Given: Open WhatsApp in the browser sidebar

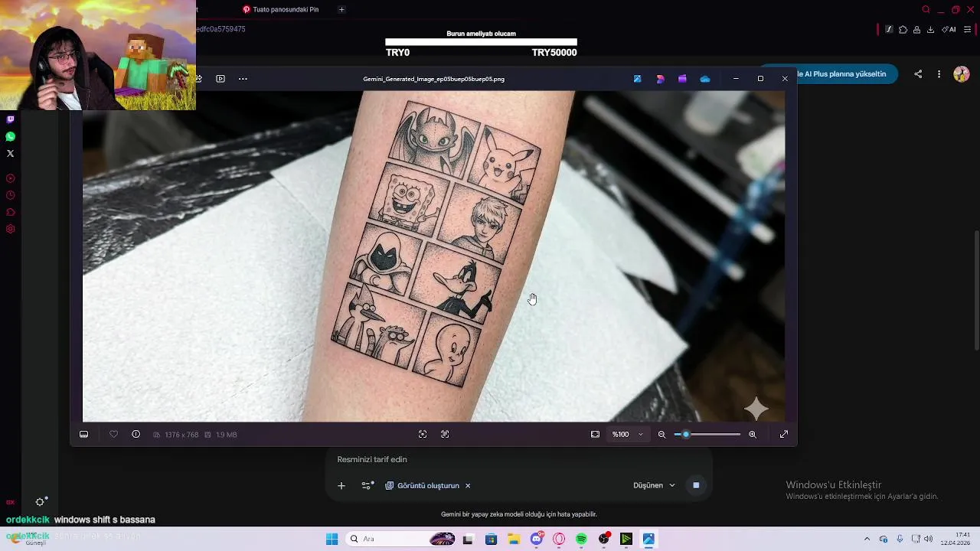Looking at the screenshot, I should [x=10, y=136].
